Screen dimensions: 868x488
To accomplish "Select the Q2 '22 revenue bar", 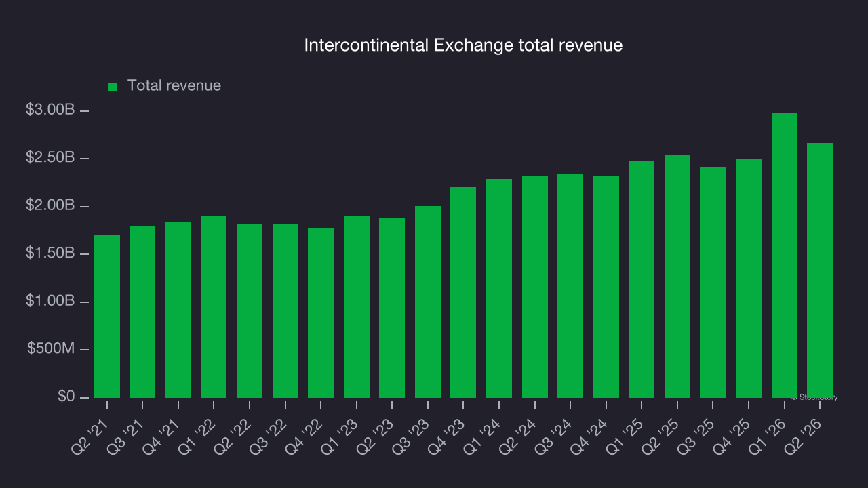I will pos(250,311).
